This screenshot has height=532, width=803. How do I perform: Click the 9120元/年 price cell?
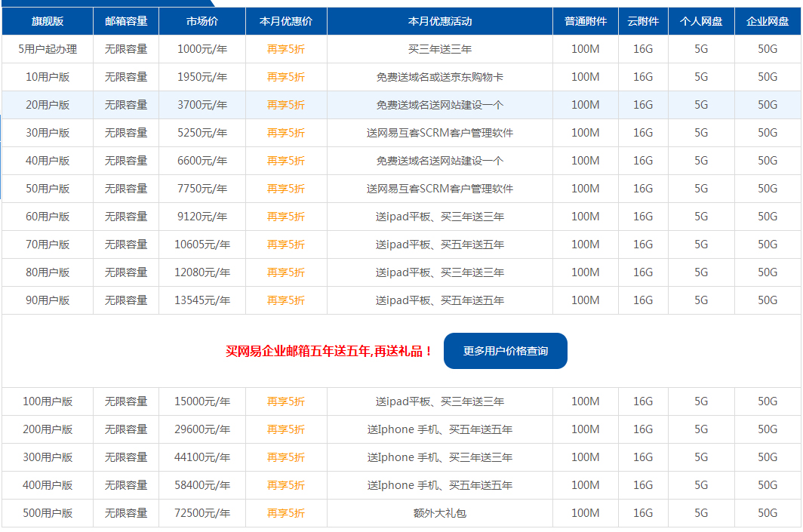(x=202, y=217)
